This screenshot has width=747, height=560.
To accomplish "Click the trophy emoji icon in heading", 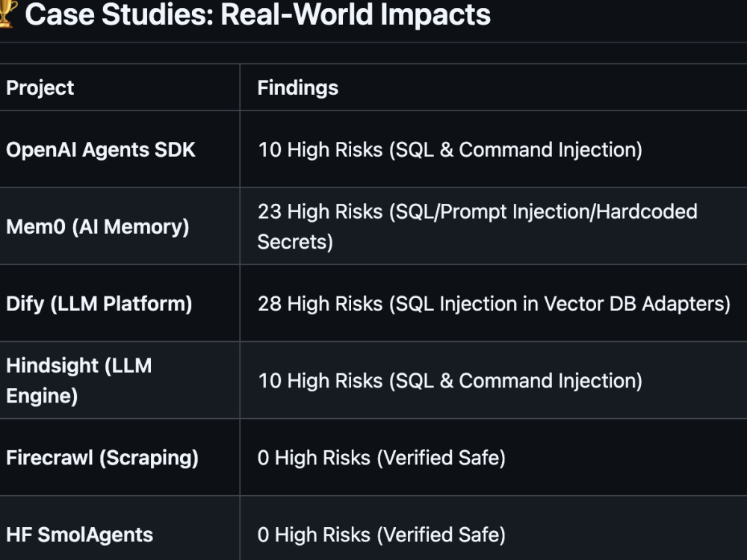I will [x=8, y=13].
